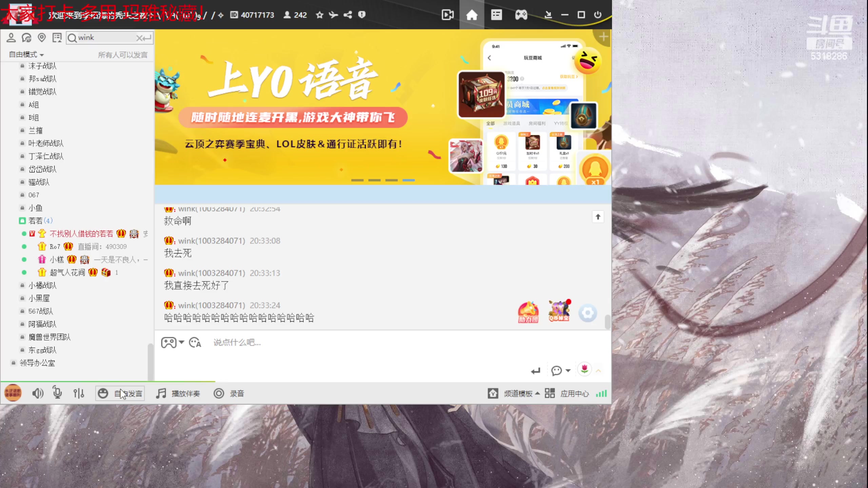Click the plus button on banner corner
The image size is (868, 488).
point(604,36)
